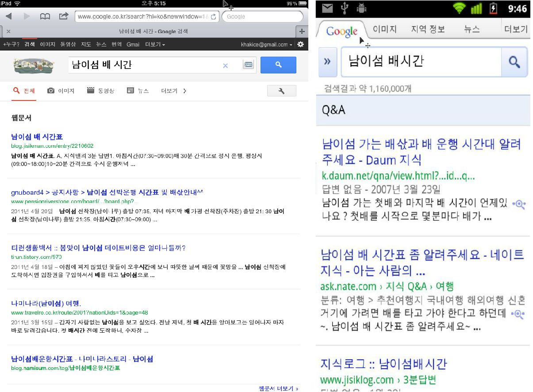Tap the Safari forward arrow on iPad

pyautogui.click(x=27, y=16)
